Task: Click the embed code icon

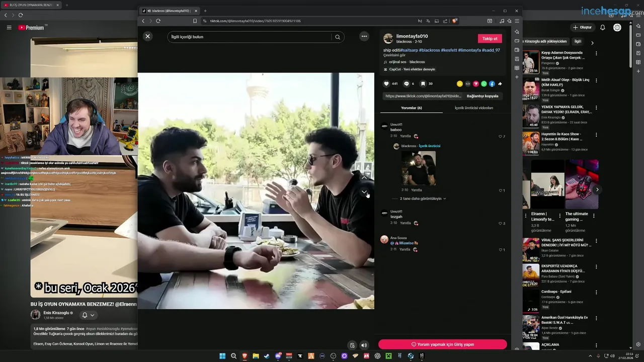Action: (467, 84)
